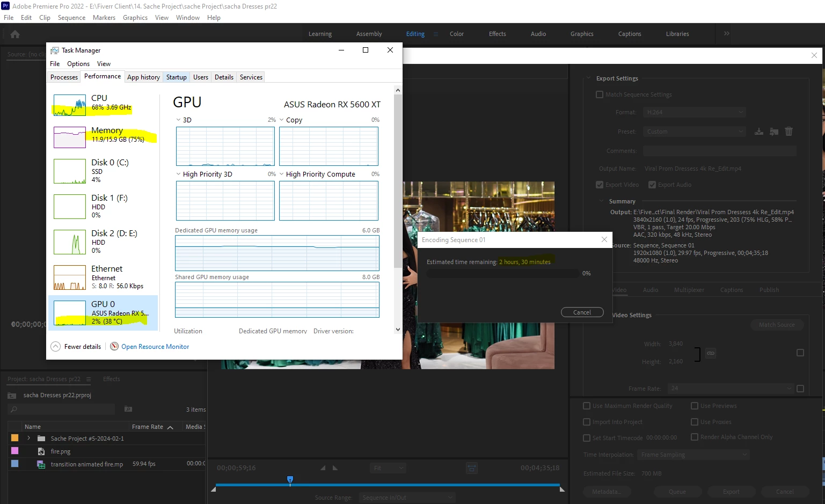Open the Markers menu

click(x=104, y=18)
